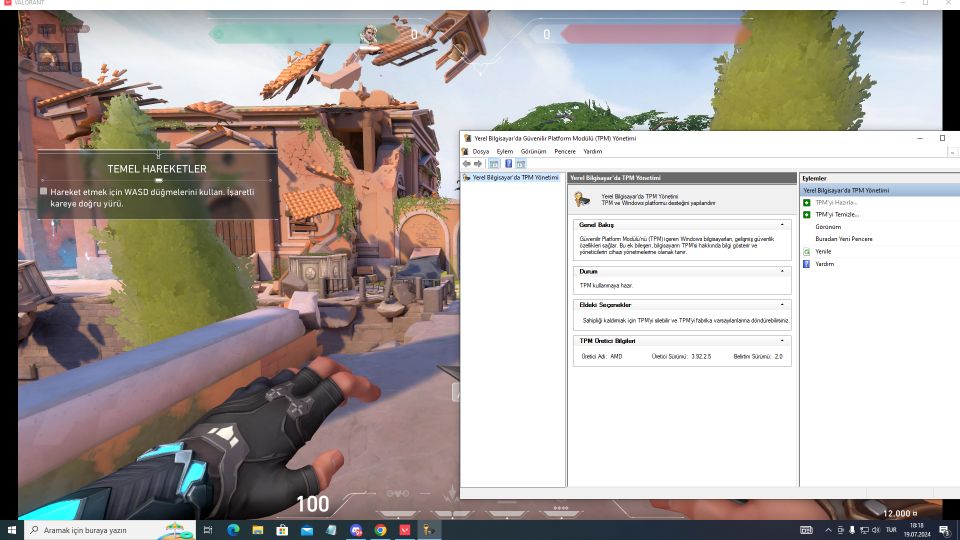Click the TPM management taskbar icon
Viewport: 960px width, 540px height.
[429, 530]
